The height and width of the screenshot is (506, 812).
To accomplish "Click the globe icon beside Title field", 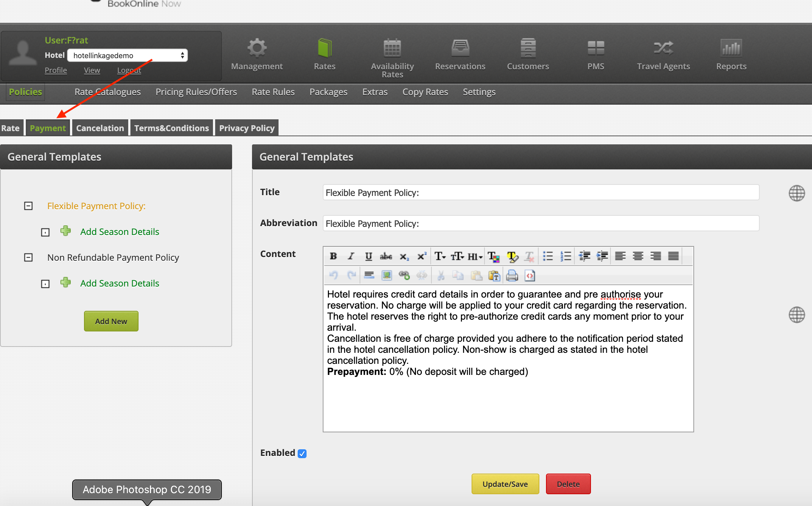I will pyautogui.click(x=796, y=193).
